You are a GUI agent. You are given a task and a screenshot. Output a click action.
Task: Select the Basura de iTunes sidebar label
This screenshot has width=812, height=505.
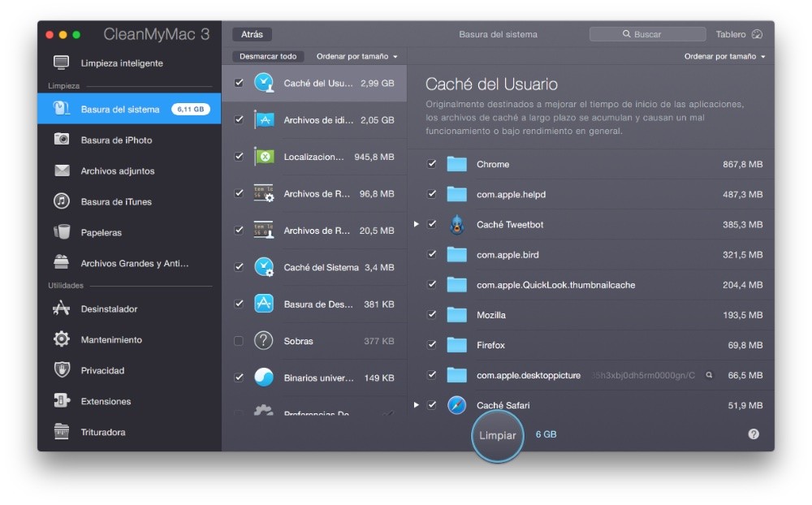[116, 201]
